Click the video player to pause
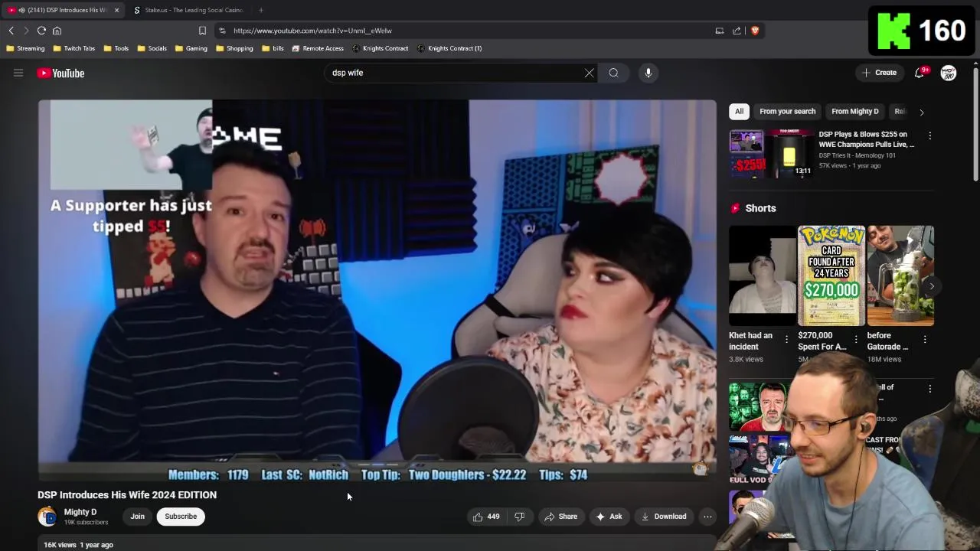The image size is (980, 551). coord(377,291)
